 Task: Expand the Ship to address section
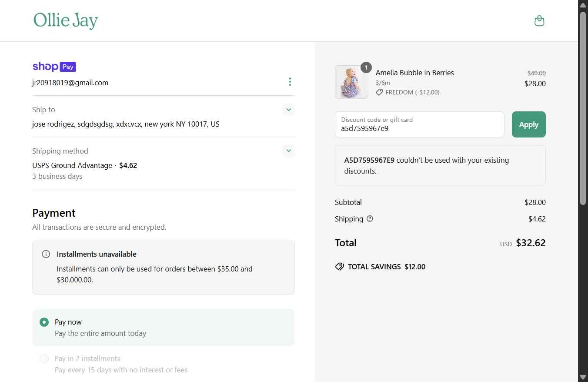[288, 109]
